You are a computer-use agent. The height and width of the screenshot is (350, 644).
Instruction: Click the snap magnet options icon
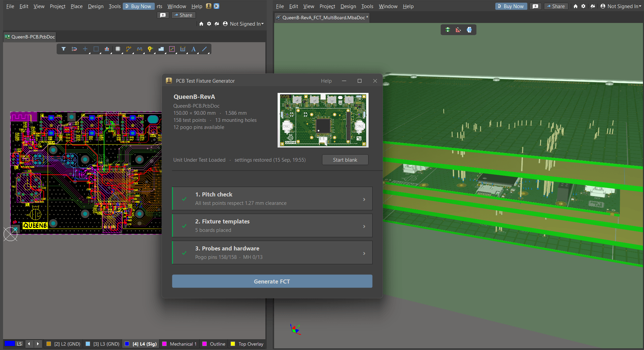click(74, 49)
